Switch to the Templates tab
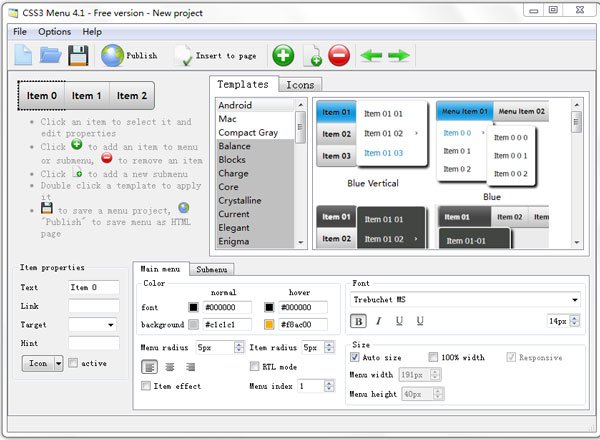This screenshot has width=600, height=440. (243, 84)
